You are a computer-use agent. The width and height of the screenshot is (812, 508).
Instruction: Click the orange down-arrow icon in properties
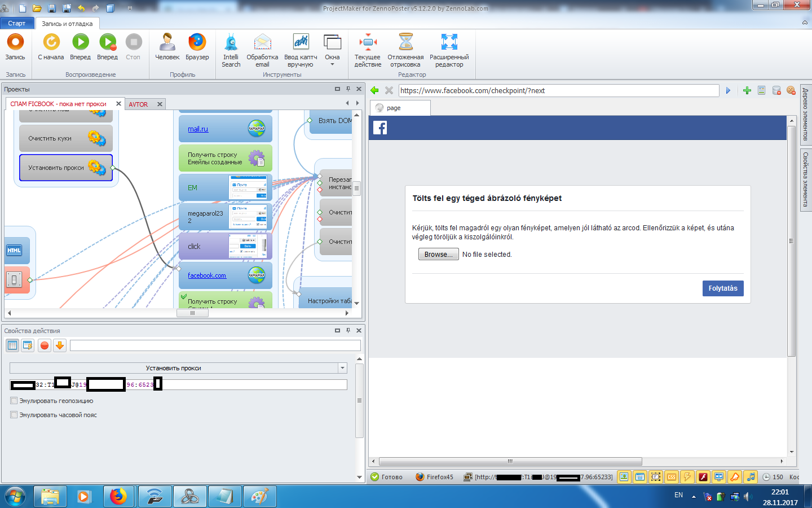tap(60, 345)
